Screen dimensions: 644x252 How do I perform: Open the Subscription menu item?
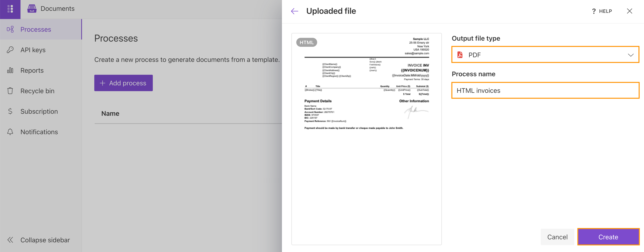[x=41, y=111]
